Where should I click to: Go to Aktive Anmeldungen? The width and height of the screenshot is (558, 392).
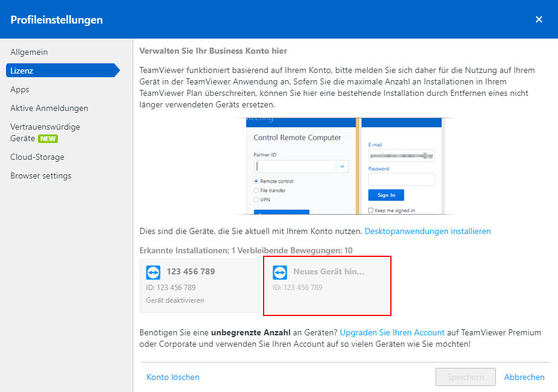(49, 108)
